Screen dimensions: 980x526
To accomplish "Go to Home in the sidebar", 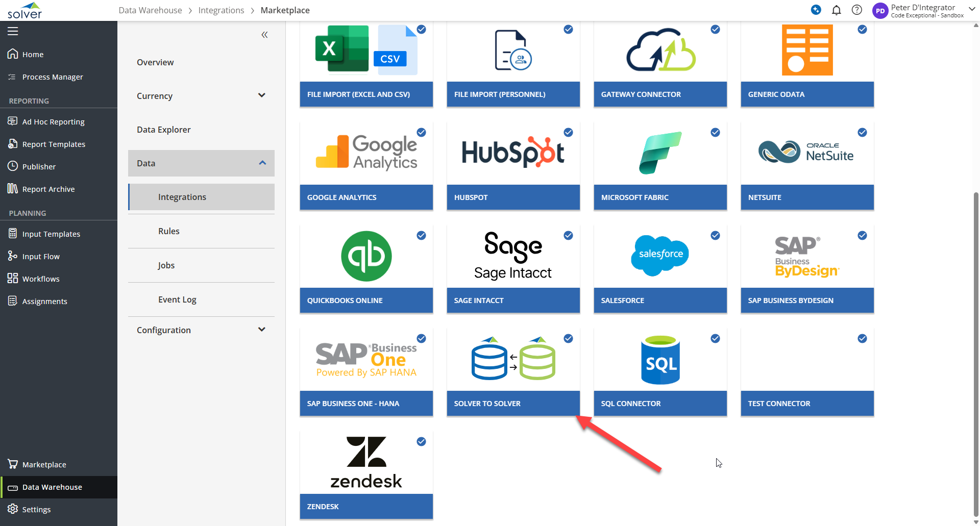I will [59, 54].
